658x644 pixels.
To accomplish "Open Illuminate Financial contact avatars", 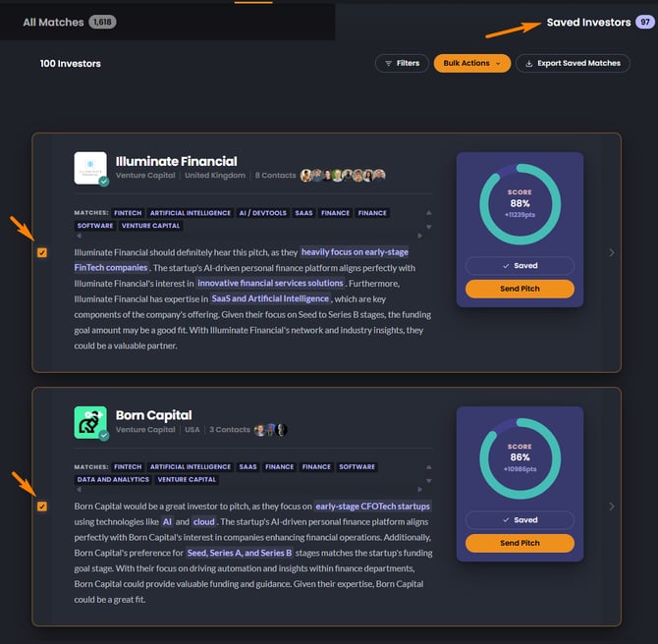I will coord(343,176).
